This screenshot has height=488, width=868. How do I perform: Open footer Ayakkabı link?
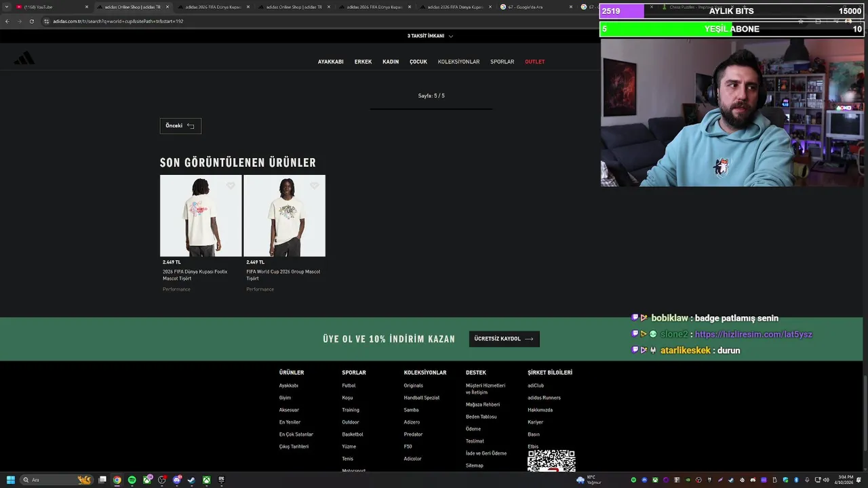click(x=289, y=386)
